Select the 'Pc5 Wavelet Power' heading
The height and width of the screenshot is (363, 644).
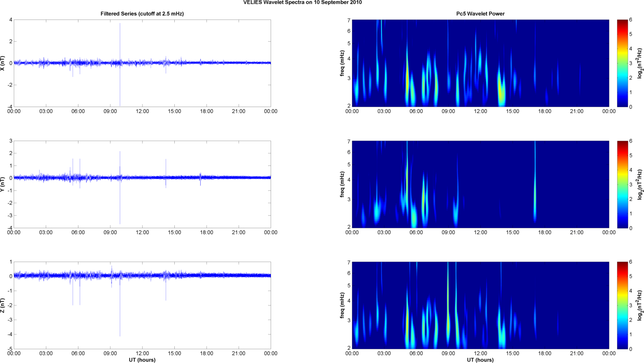tap(480, 14)
